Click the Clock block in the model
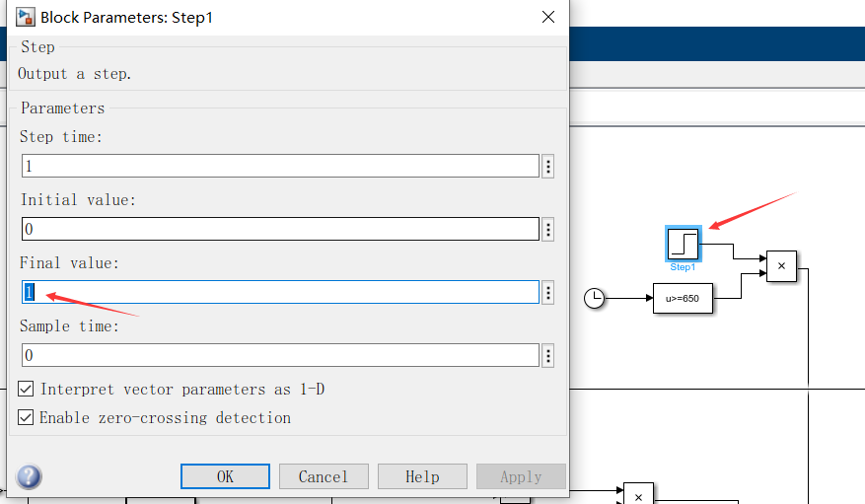This screenshot has height=504, width=865. (x=594, y=298)
